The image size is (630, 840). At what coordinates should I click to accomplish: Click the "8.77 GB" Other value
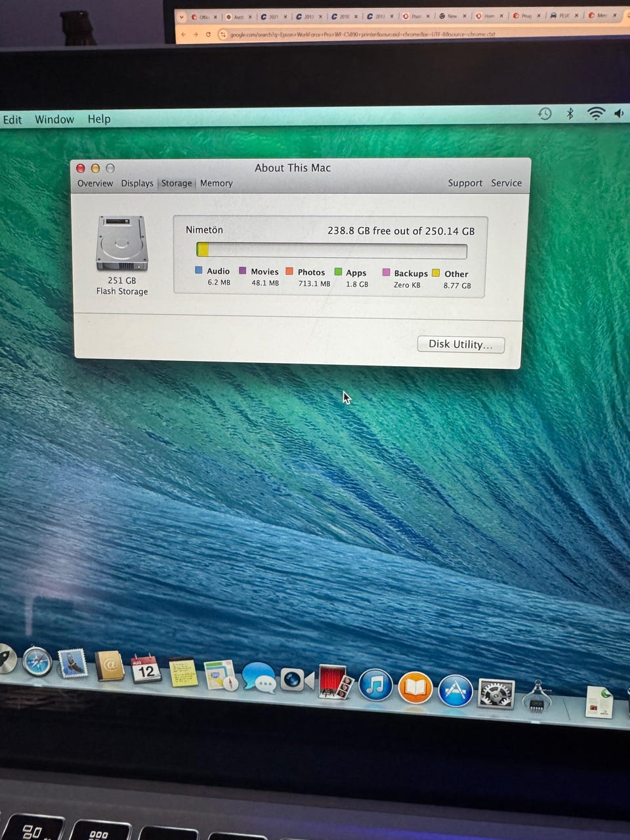[457, 285]
